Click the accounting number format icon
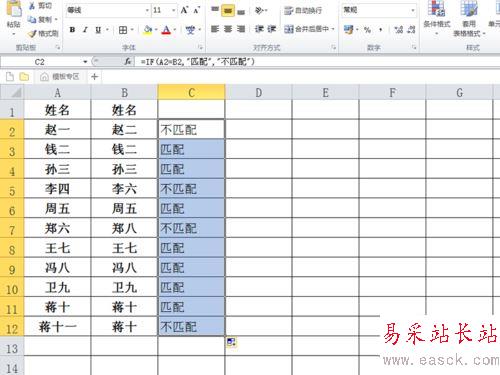The height and width of the screenshot is (375, 500). click(349, 30)
